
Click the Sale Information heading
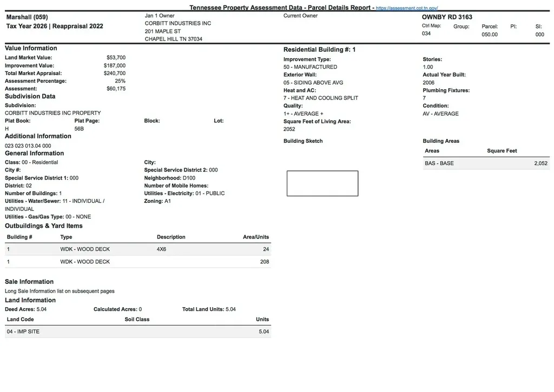29,282
